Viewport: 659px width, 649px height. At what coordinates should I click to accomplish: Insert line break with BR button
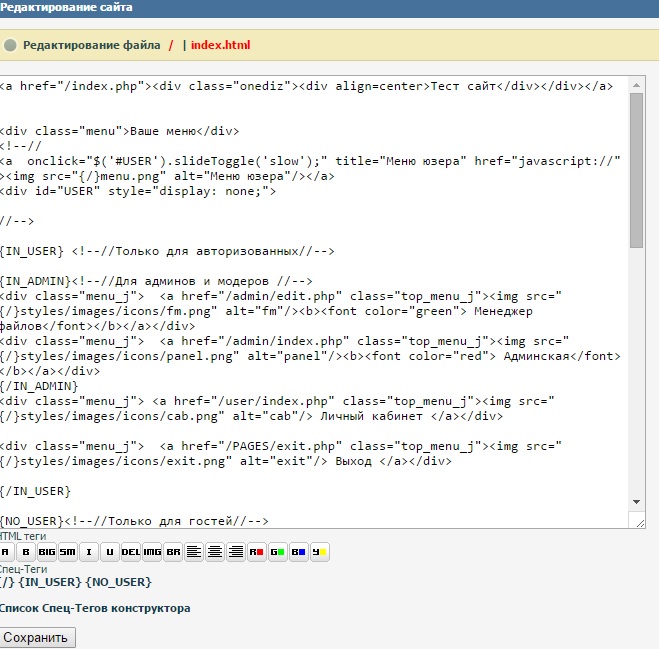pyautogui.click(x=173, y=552)
